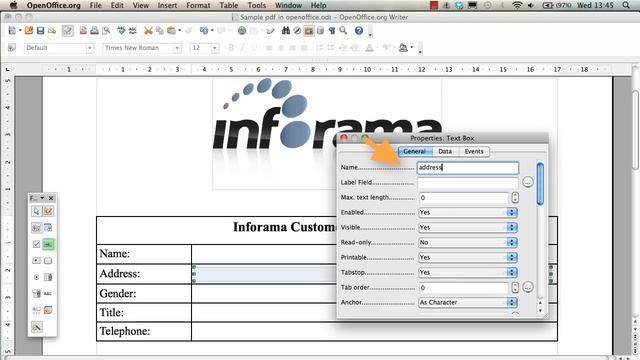Open the Enabled property dropdown
The image size is (640, 360).
512,212
